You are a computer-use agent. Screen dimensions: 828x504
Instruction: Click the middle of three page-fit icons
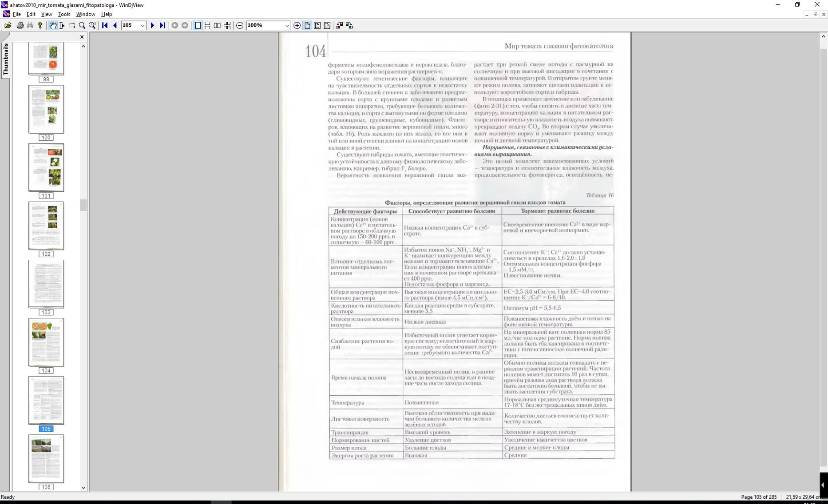(317, 25)
